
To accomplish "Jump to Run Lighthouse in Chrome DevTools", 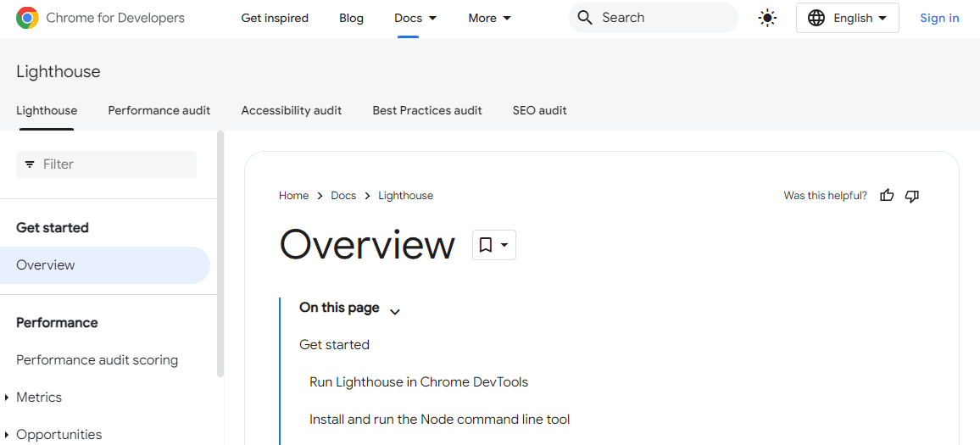I will (419, 382).
